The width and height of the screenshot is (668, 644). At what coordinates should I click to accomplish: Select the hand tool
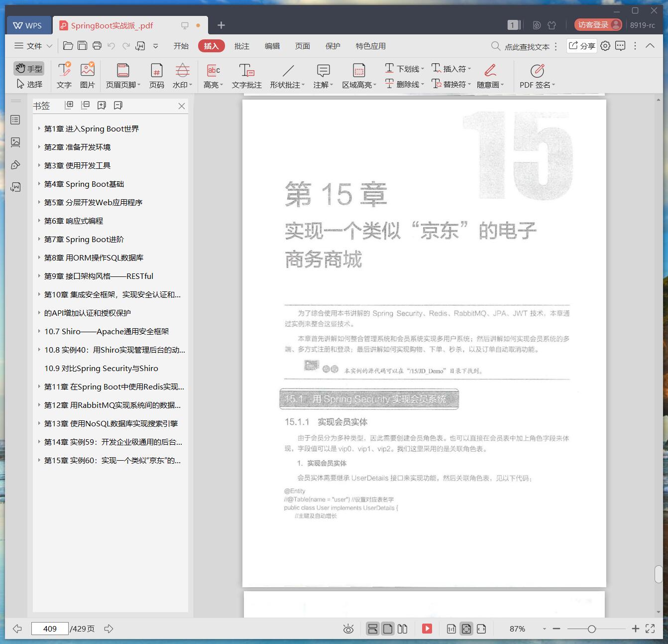29,69
